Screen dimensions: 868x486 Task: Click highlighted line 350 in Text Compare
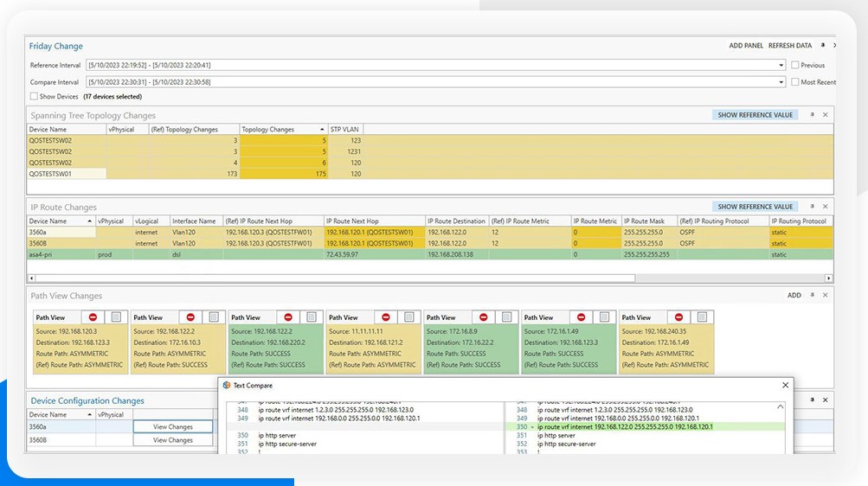pos(646,427)
